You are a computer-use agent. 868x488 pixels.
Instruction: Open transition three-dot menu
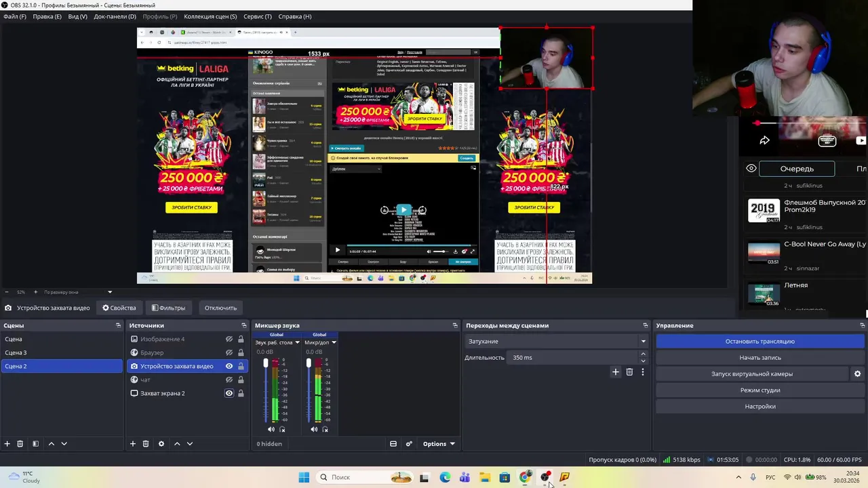(643, 371)
